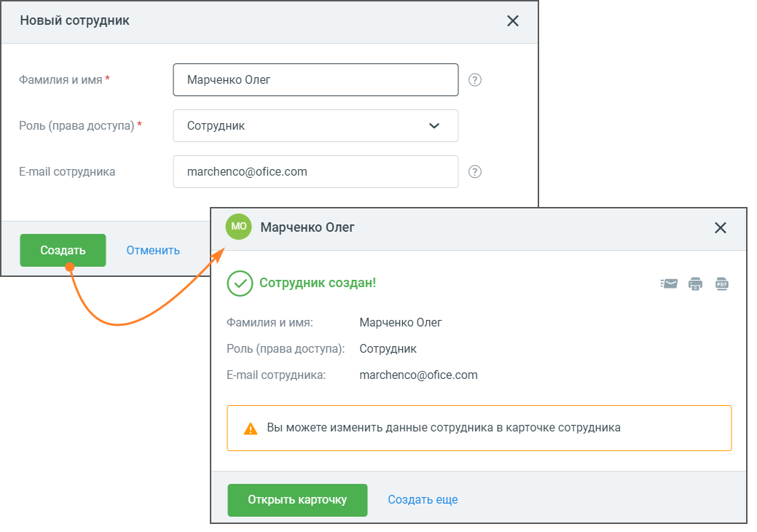
Task: Click the E-mail сотрудника: summary label
Action: (x=276, y=375)
